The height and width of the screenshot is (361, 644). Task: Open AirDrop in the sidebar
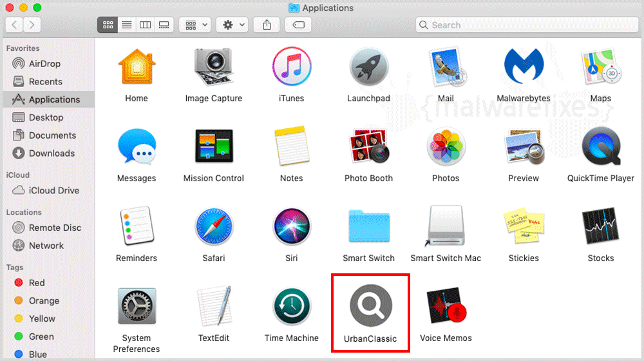(48, 64)
